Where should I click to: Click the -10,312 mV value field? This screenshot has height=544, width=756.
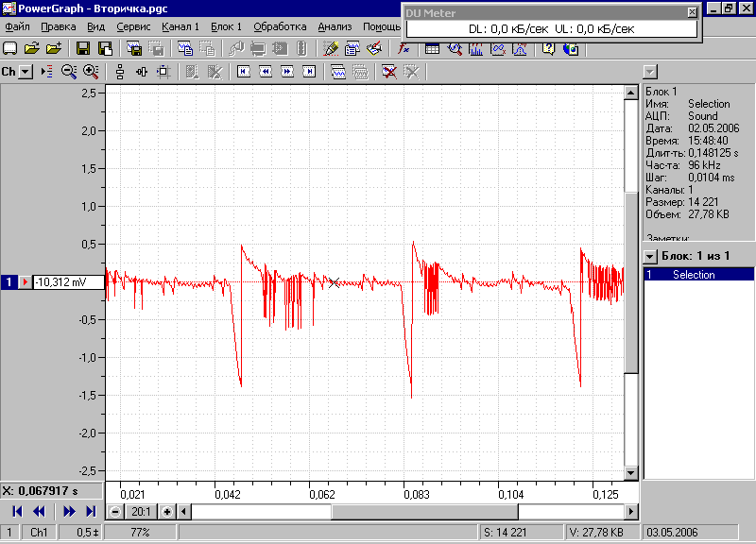coord(68,281)
